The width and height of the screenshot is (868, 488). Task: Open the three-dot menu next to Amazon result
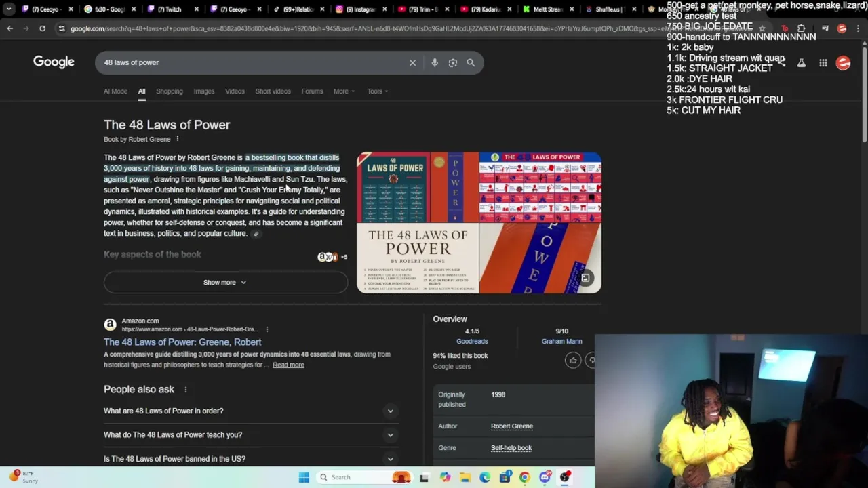tap(267, 329)
